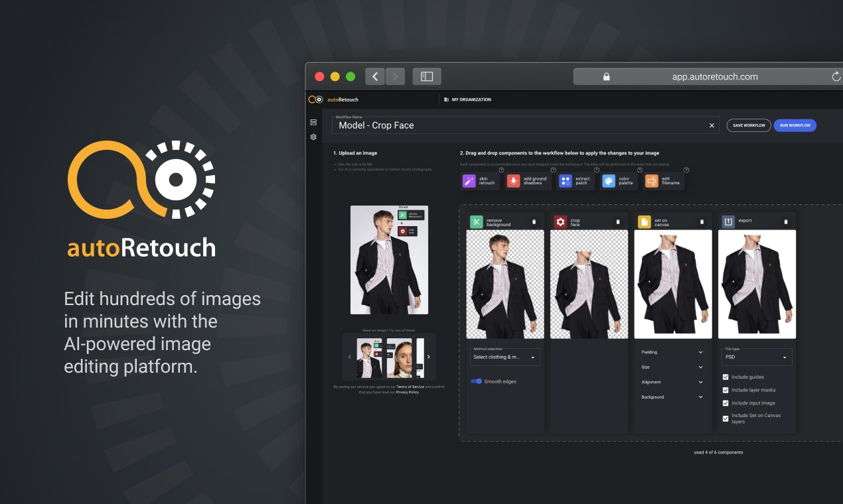Open the settings gear in the left sidebar
Screen dimensions: 843x504
tap(313, 137)
